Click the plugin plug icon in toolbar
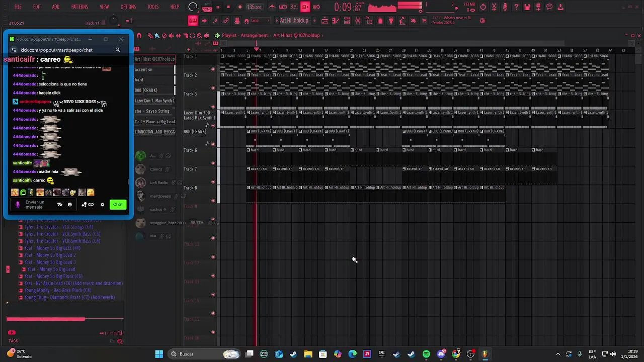The image size is (644, 362). coord(391,21)
